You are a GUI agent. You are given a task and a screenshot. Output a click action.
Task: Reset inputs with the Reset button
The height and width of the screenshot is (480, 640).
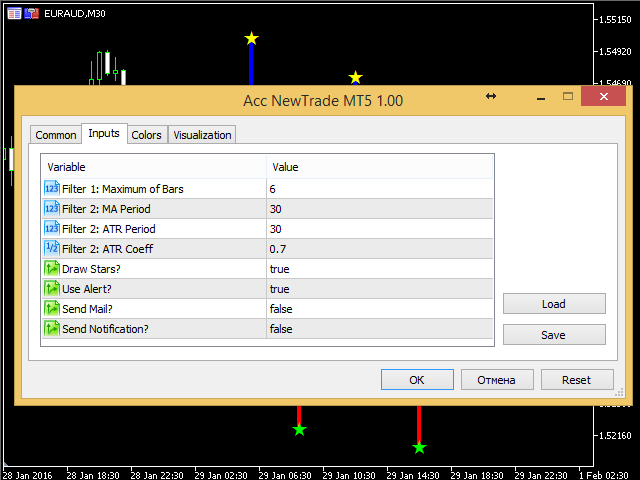point(577,380)
